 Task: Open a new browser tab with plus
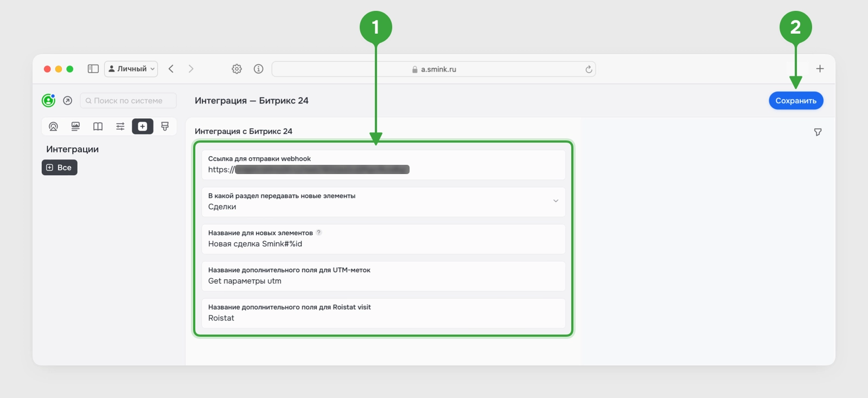pos(820,69)
